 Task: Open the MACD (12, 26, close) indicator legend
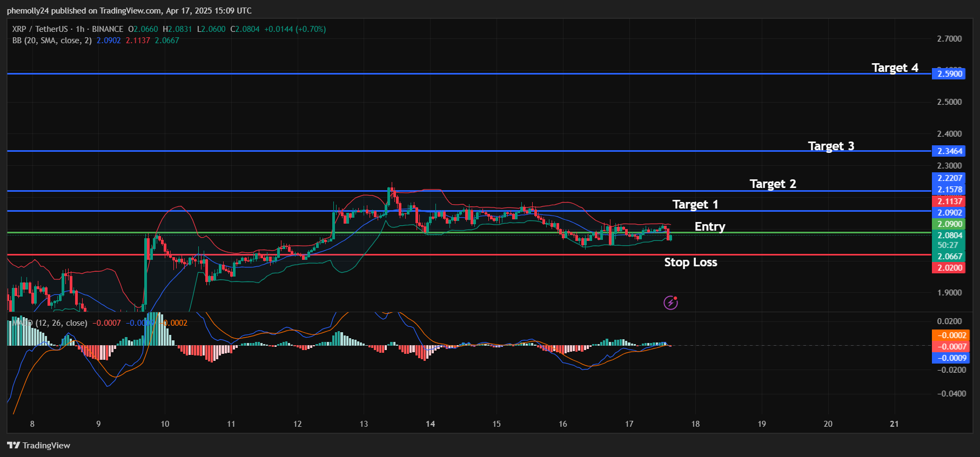pos(54,323)
